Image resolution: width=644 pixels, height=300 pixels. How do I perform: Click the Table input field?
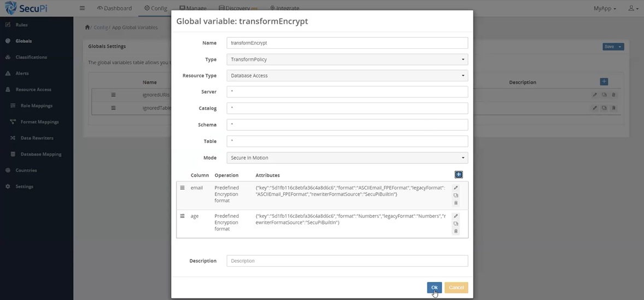coord(347,141)
